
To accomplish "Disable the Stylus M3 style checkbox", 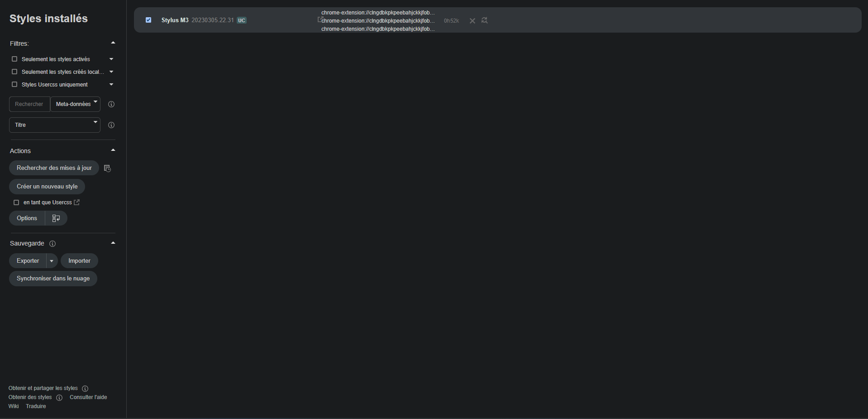I will [148, 20].
